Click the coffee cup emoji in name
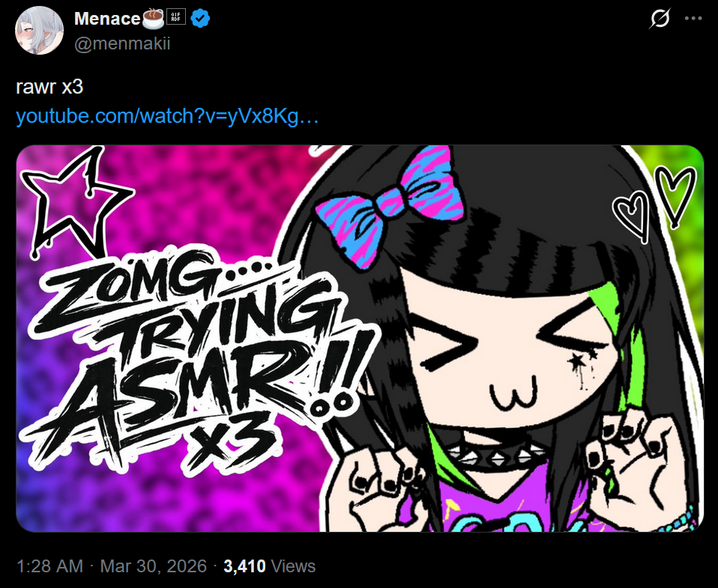Viewport: 718px width, 588px height. click(153, 18)
